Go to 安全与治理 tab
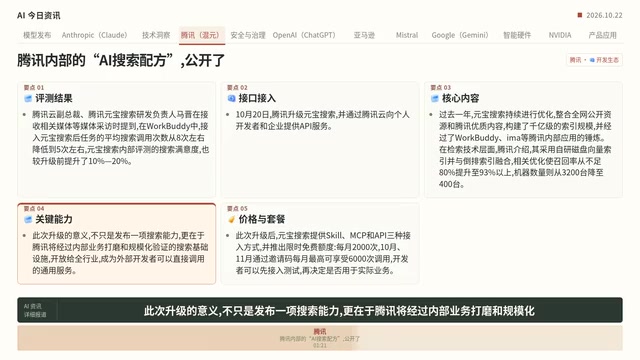The image size is (640, 360). [x=248, y=35]
